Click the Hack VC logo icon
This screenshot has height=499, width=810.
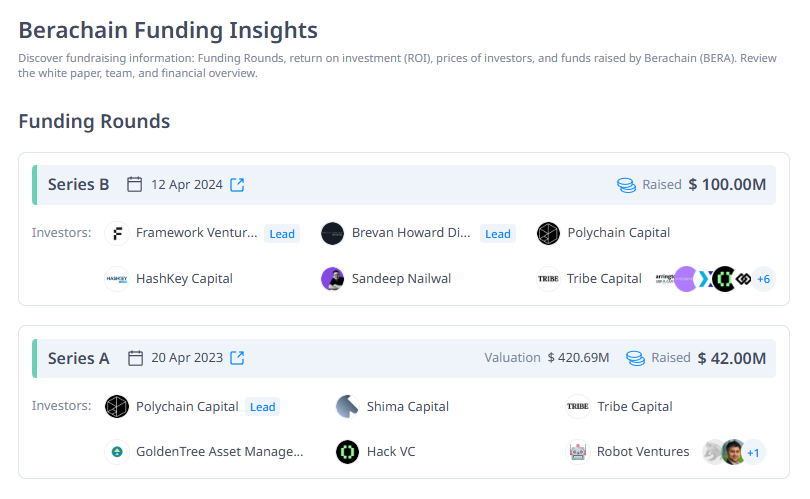pos(348,452)
